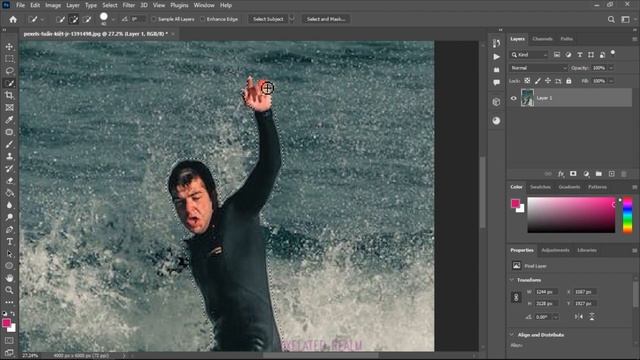Create a new layer
Screen dimensions: 640x360
coord(611,174)
